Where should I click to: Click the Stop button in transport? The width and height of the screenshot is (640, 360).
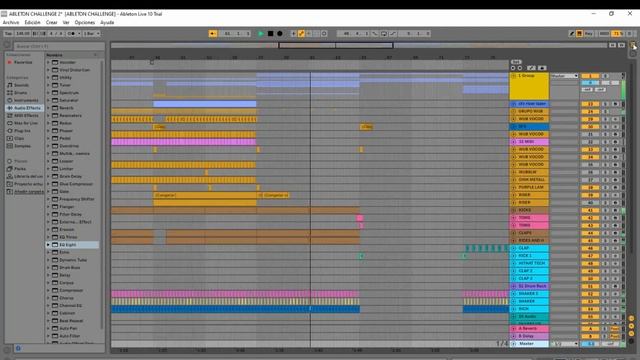pyautogui.click(x=270, y=33)
